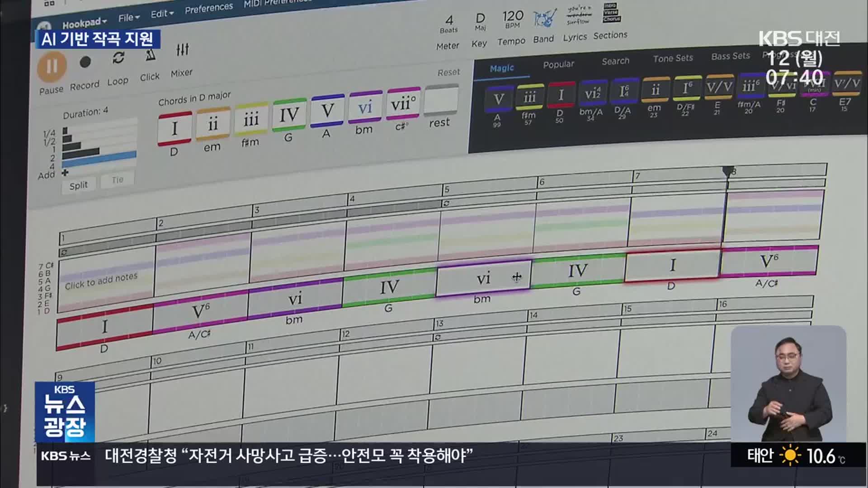The image size is (868, 488).
Task: Switch to the Bass Sets tab
Action: pyautogui.click(x=730, y=56)
